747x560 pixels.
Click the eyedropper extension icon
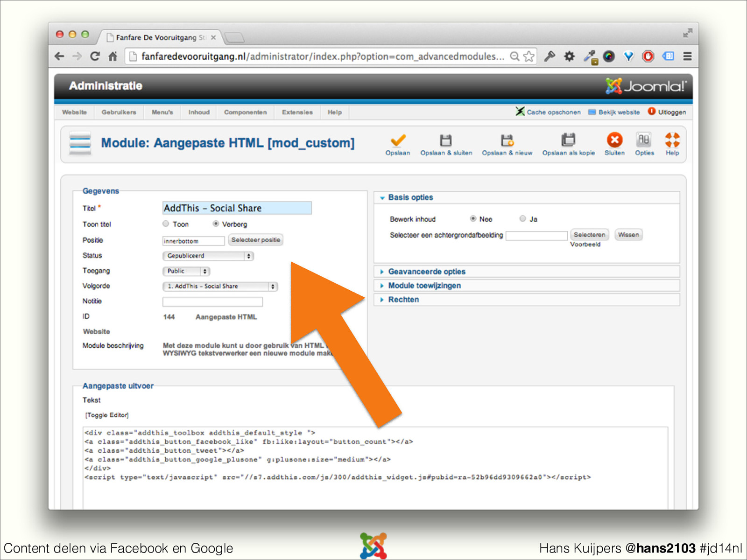click(590, 57)
